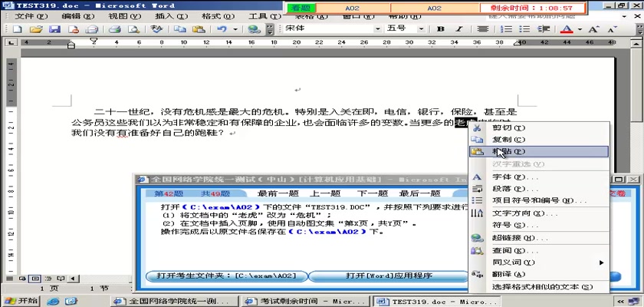Expand Formatting toolbar options chevron at right
The height and width of the screenshot is (307, 644).
point(640,29)
